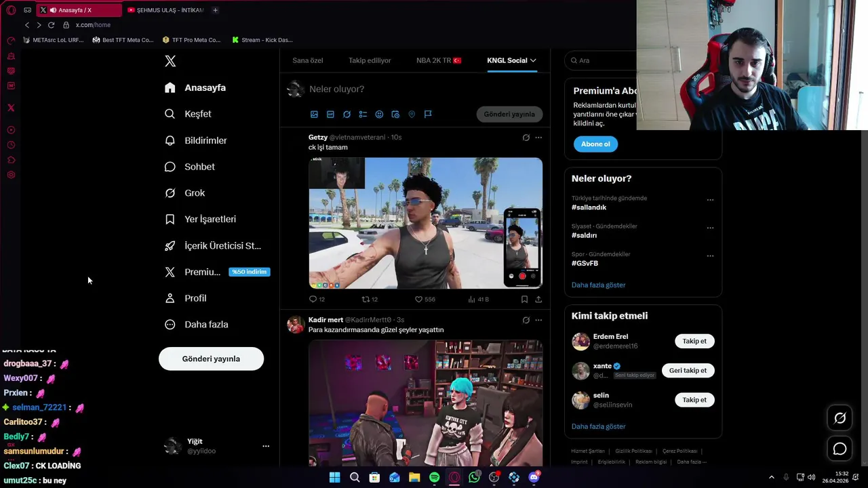The height and width of the screenshot is (488, 868).
Task: Schedule the post with calendar icon
Action: pos(395,115)
